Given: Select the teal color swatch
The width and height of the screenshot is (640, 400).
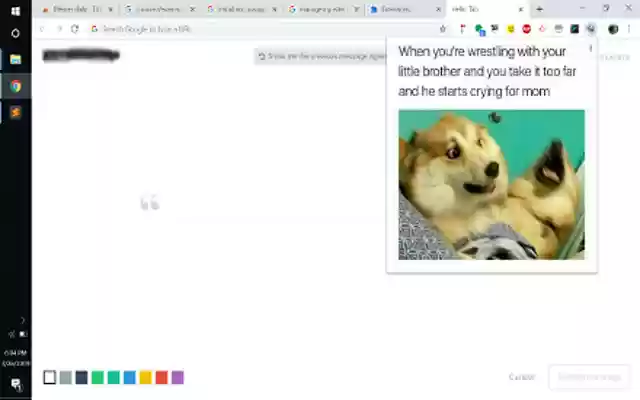Looking at the screenshot, I should tap(113, 377).
